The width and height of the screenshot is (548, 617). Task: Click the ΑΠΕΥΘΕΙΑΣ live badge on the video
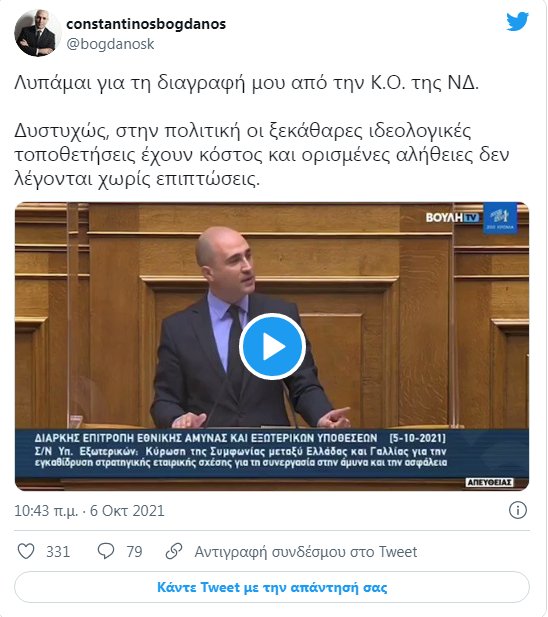(x=490, y=482)
